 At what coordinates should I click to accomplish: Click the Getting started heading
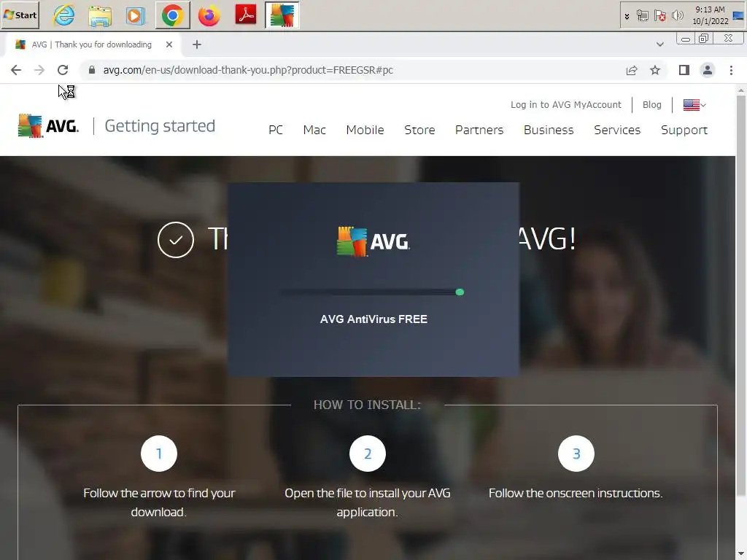click(x=160, y=125)
